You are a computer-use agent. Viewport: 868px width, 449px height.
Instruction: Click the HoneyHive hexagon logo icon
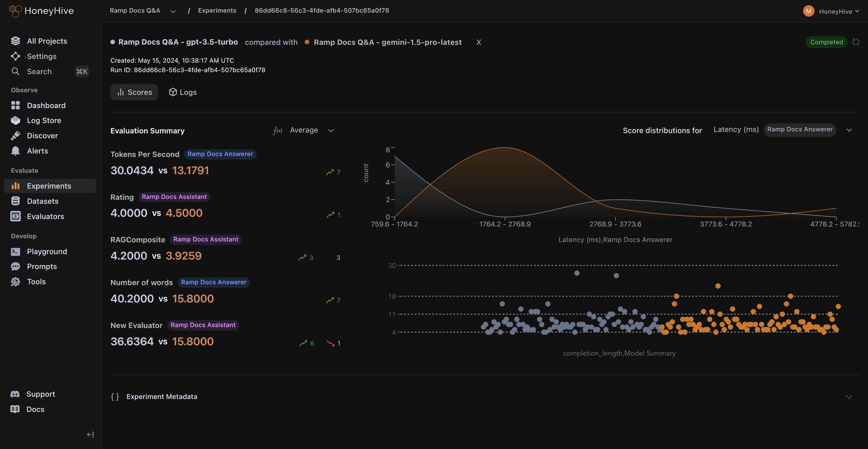(15, 11)
